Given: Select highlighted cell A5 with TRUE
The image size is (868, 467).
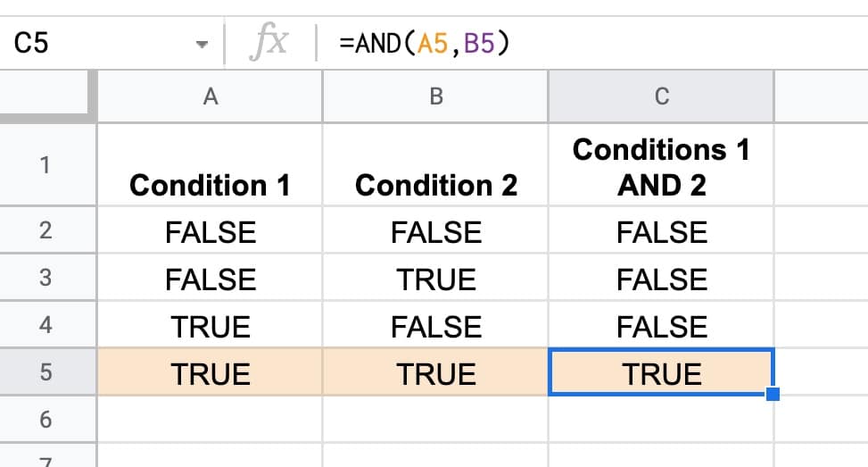Looking at the screenshot, I should pos(211,372).
